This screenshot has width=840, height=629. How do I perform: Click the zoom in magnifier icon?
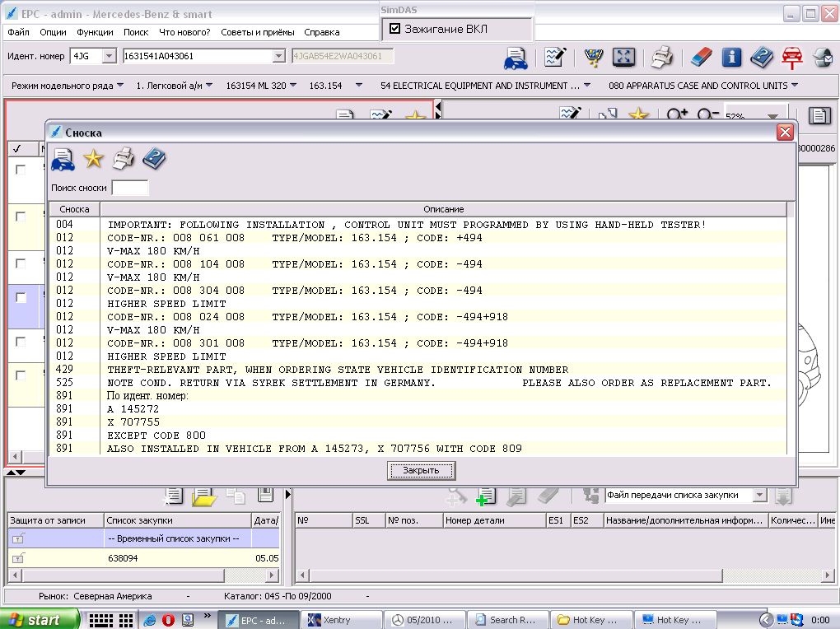(677, 114)
